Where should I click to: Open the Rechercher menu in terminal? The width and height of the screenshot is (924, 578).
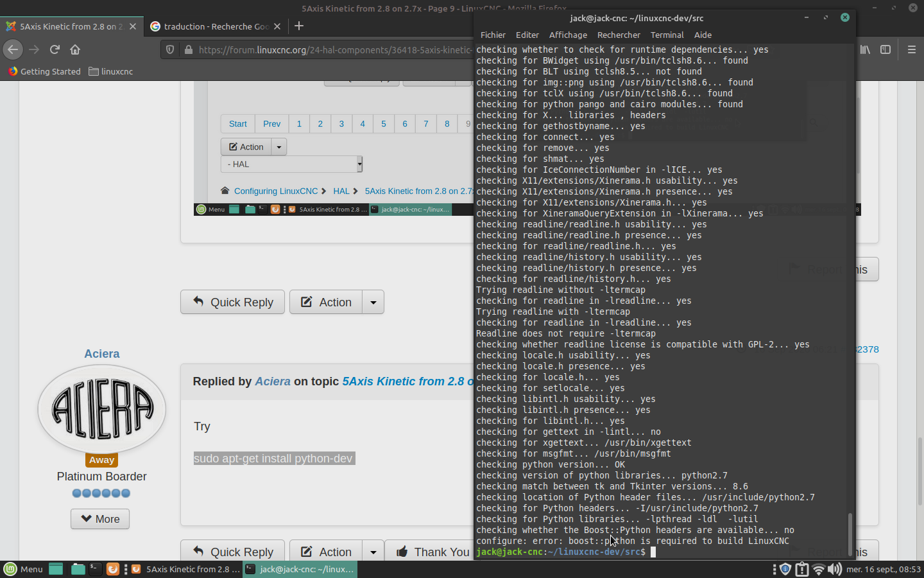click(619, 35)
